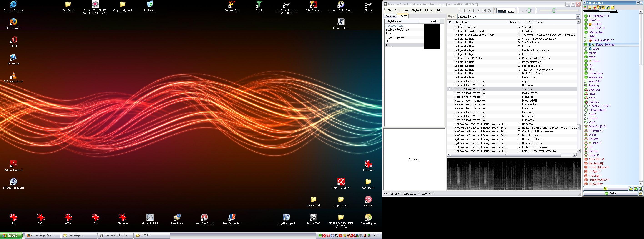Switch to the Properties tab
This screenshot has width=644, height=239.
coord(390,16)
